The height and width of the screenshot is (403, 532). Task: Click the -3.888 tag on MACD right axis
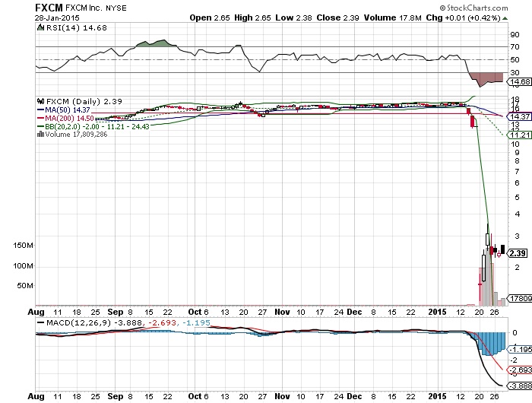[x=520, y=386]
